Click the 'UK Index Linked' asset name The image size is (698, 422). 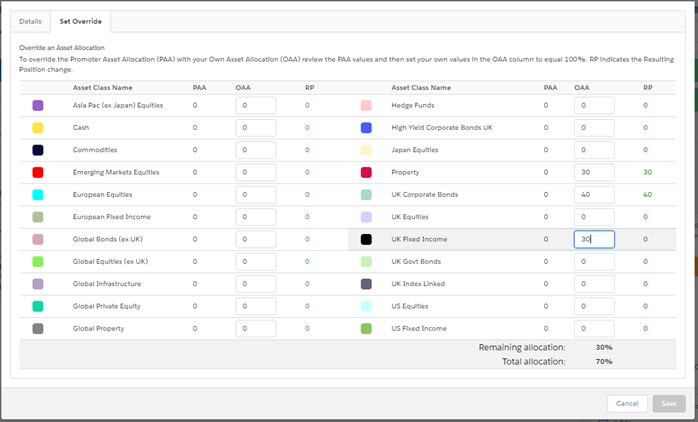click(418, 284)
